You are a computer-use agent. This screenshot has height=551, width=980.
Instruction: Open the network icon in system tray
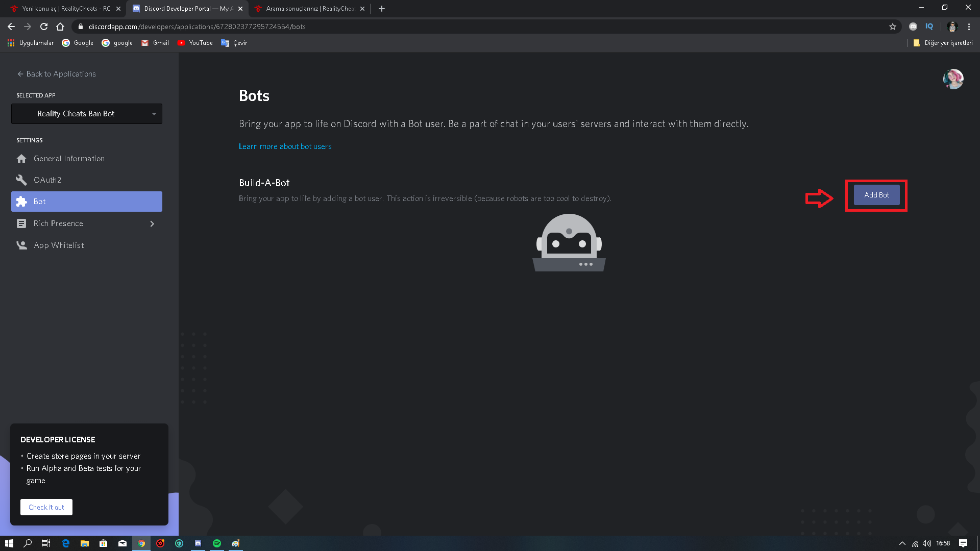[x=915, y=543]
